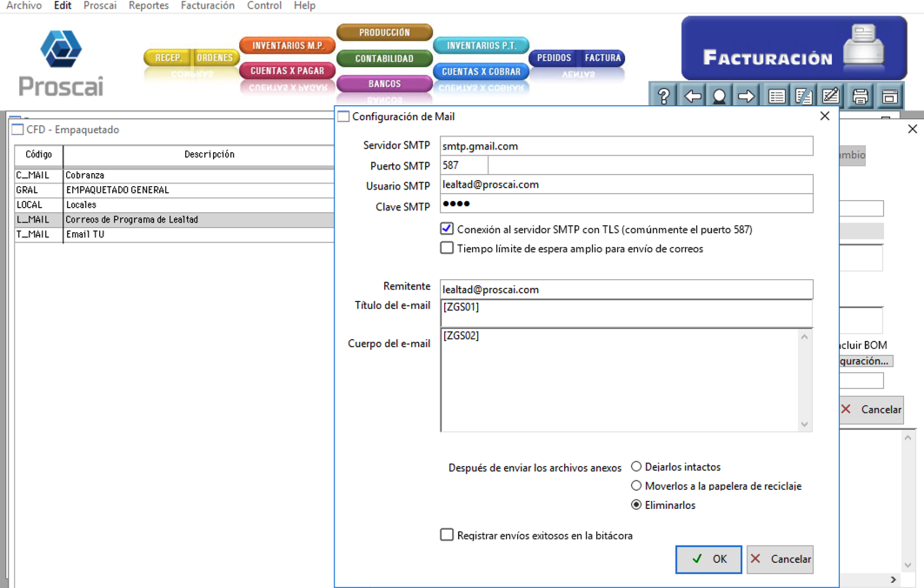Screen dimensions: 924x588
Task: Open the RECEP. module button
Action: pyautogui.click(x=169, y=57)
